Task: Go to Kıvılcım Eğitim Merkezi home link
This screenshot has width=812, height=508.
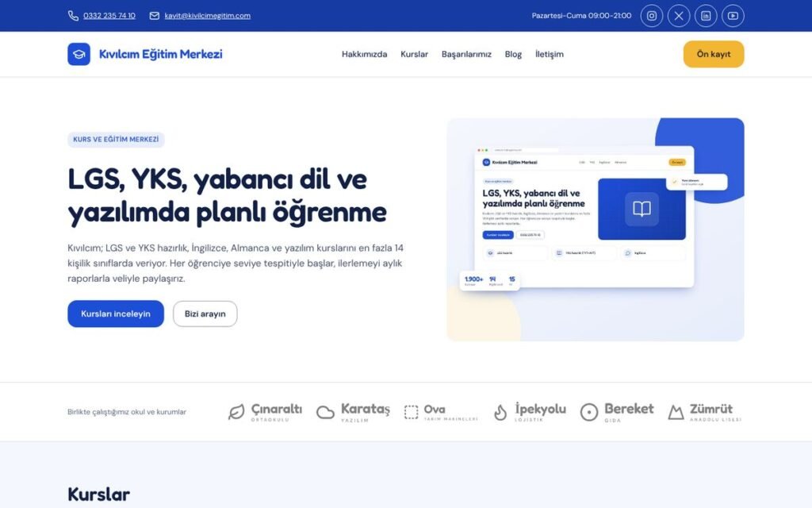Action: pyautogui.click(x=145, y=54)
